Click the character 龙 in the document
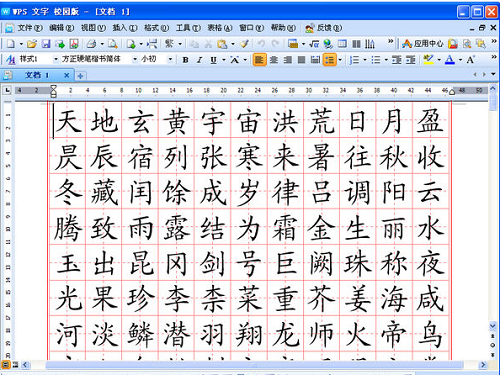 click(285, 334)
